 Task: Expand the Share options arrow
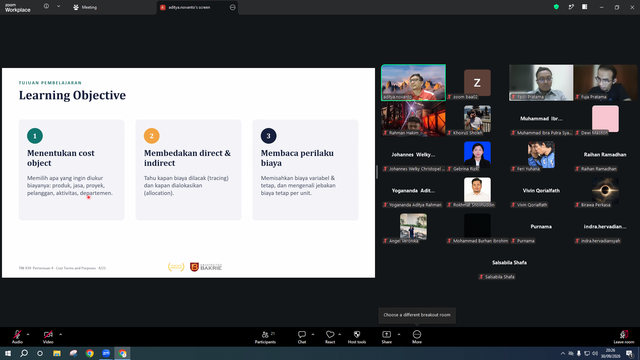[x=399, y=334]
